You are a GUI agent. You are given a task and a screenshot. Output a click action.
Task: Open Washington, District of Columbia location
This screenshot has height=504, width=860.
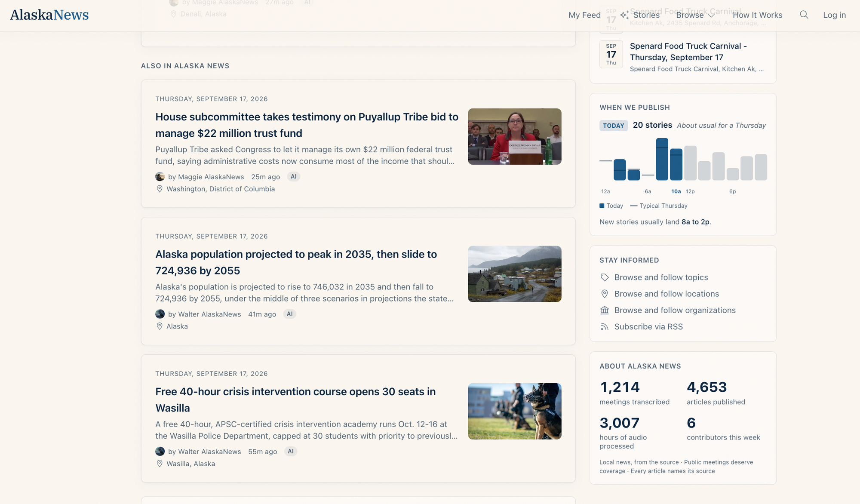tap(221, 189)
